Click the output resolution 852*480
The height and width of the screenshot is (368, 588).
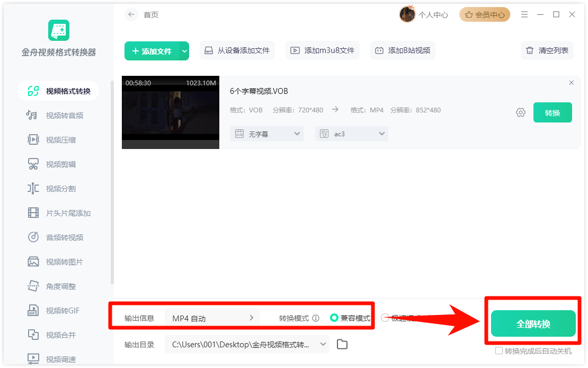[x=428, y=110]
